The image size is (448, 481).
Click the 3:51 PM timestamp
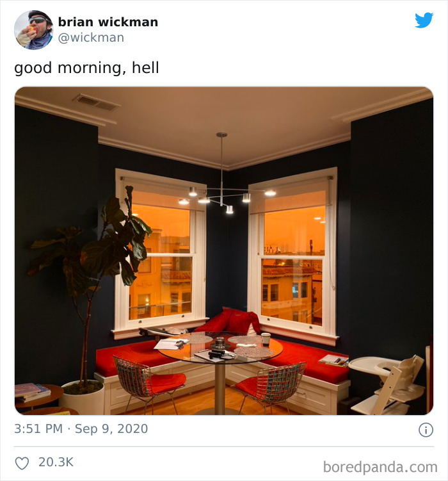(38, 428)
